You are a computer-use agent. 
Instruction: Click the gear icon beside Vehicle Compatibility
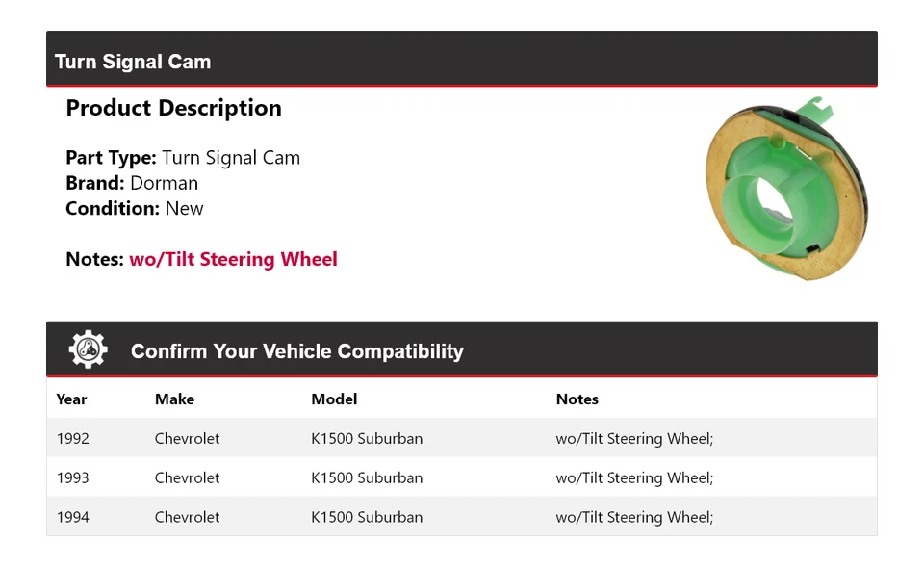tap(88, 349)
